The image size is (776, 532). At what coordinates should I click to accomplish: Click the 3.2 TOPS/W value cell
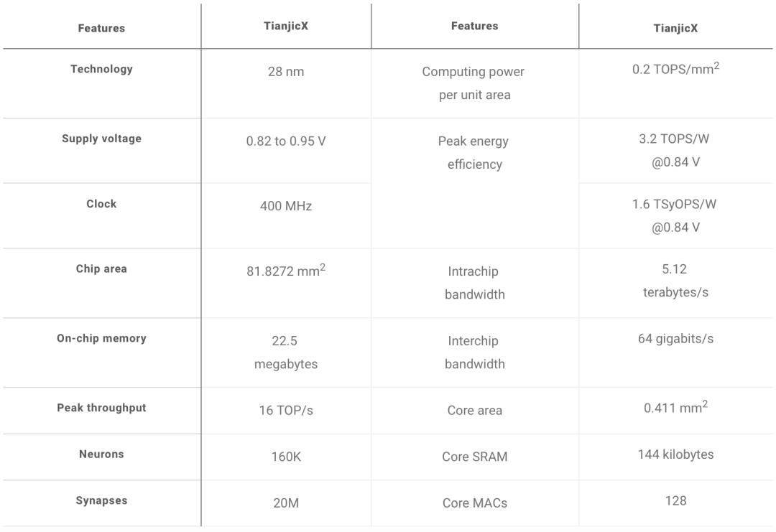click(x=675, y=150)
